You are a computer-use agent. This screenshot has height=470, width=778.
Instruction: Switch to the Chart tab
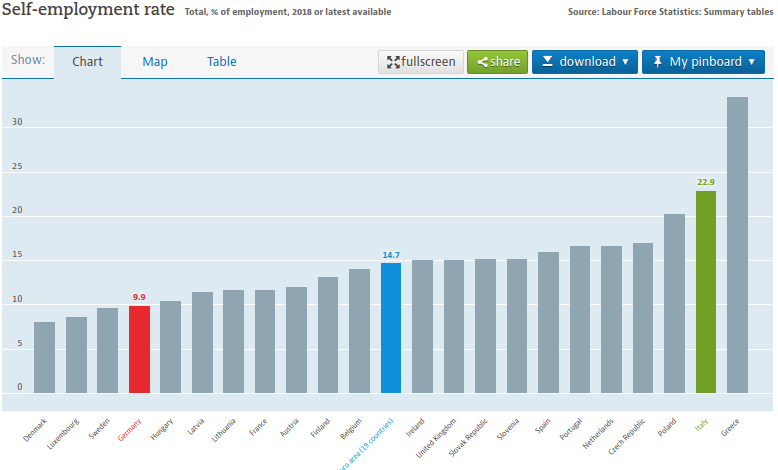tap(87, 62)
